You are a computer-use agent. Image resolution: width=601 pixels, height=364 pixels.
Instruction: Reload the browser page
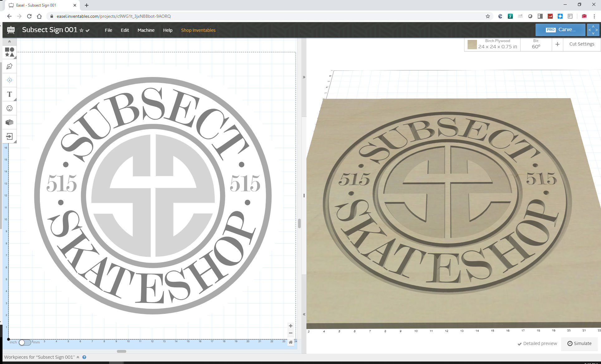[x=29, y=16]
